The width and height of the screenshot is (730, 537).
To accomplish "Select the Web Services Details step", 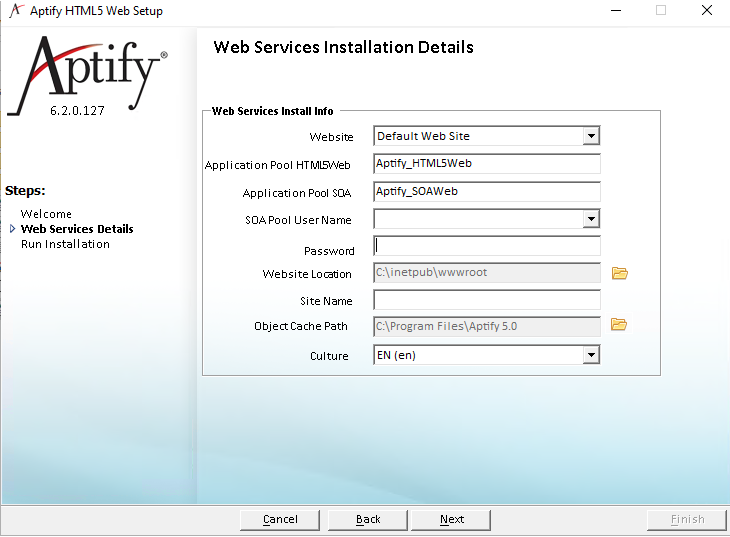I will (77, 229).
